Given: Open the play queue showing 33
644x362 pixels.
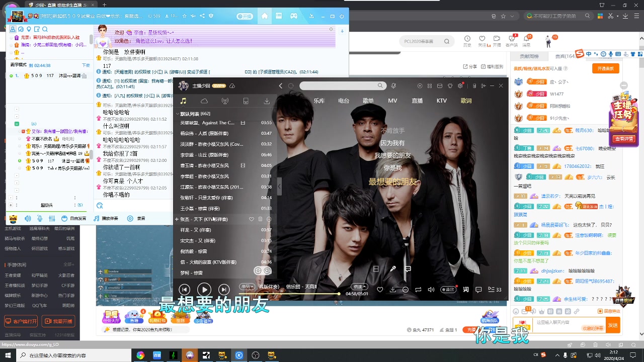Looking at the screenshot, I should tap(495, 290).
